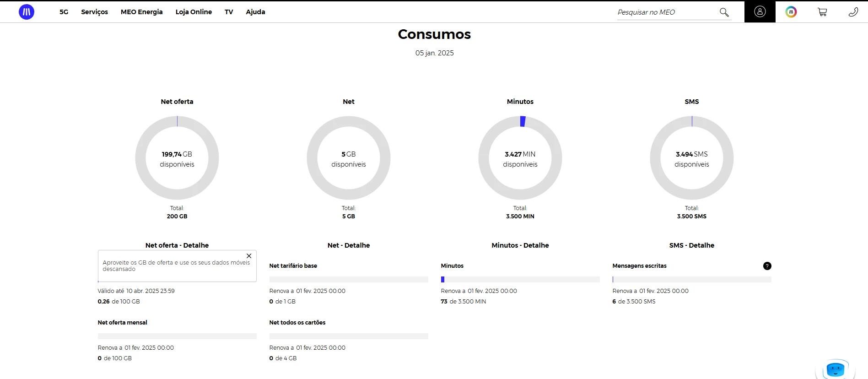This screenshot has height=379, width=868.
Task: Open the TV menu
Action: pos(229,12)
